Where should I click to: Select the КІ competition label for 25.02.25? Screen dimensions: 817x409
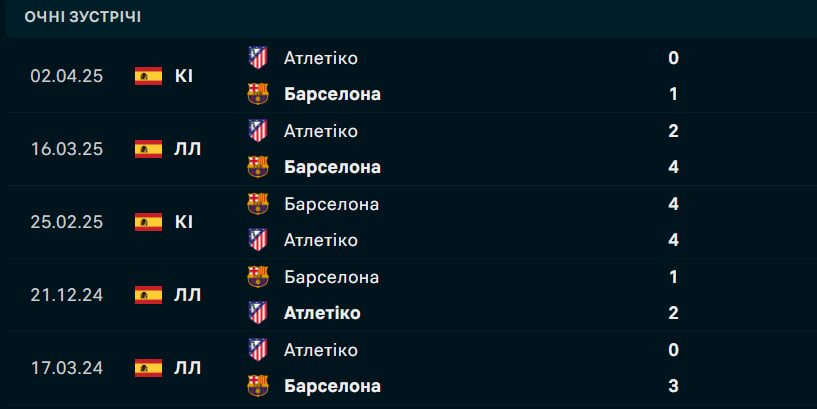pos(184,222)
